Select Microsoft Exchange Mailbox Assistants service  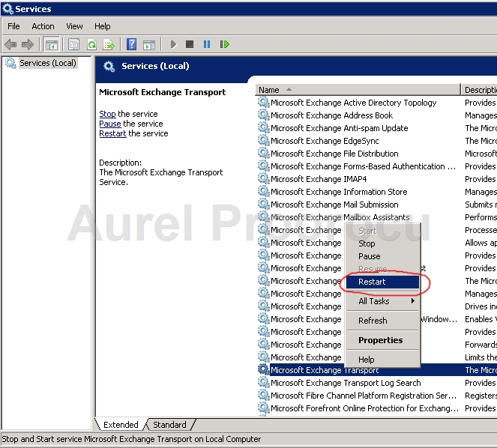click(340, 217)
